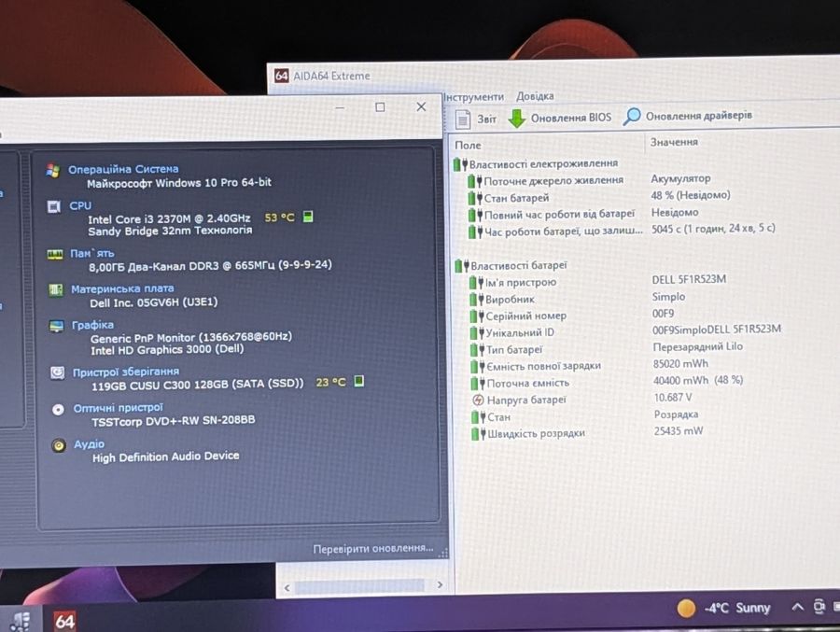Click the AIDA64 Extreme title bar icon

pyautogui.click(x=281, y=76)
